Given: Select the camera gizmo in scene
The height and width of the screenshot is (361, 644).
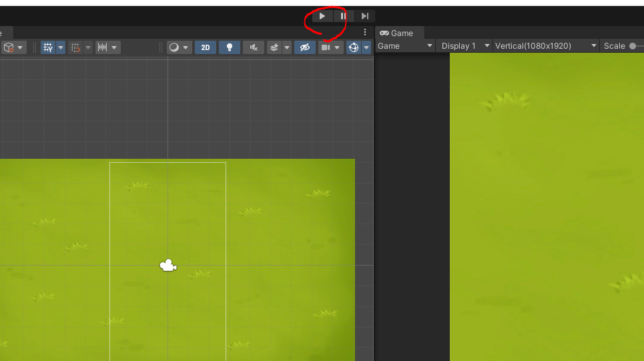Looking at the screenshot, I should (168, 266).
